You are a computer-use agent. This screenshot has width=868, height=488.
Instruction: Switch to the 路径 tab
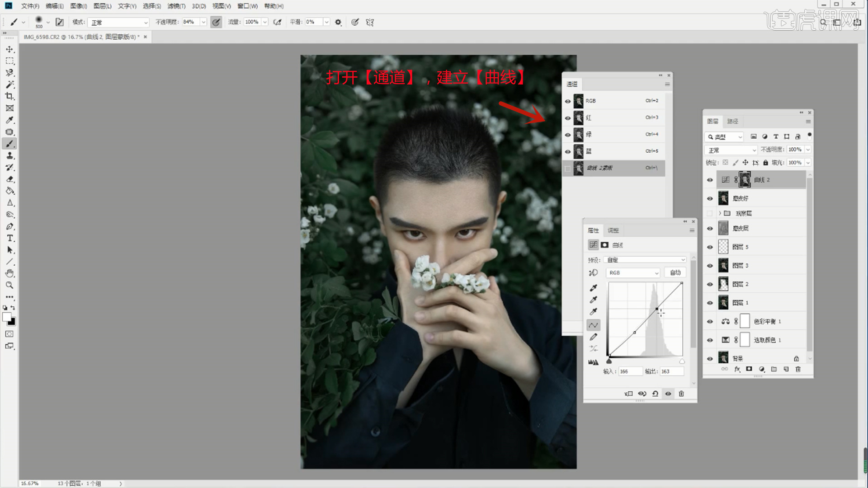pyautogui.click(x=732, y=121)
